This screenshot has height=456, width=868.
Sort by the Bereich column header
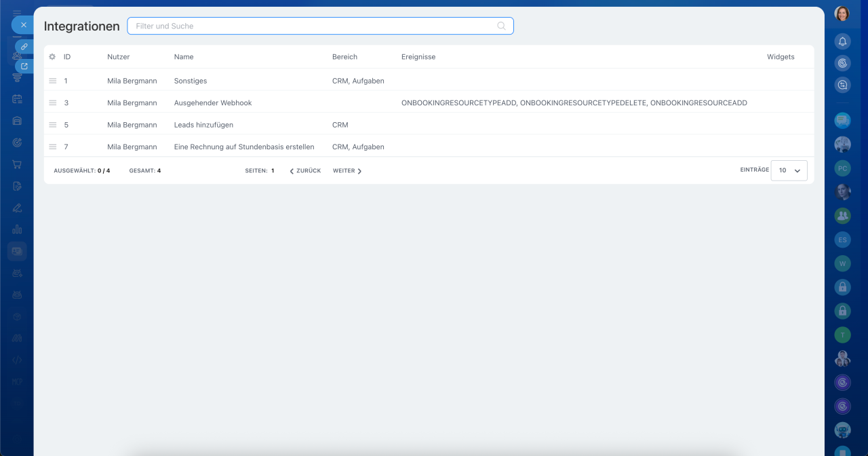tap(344, 57)
